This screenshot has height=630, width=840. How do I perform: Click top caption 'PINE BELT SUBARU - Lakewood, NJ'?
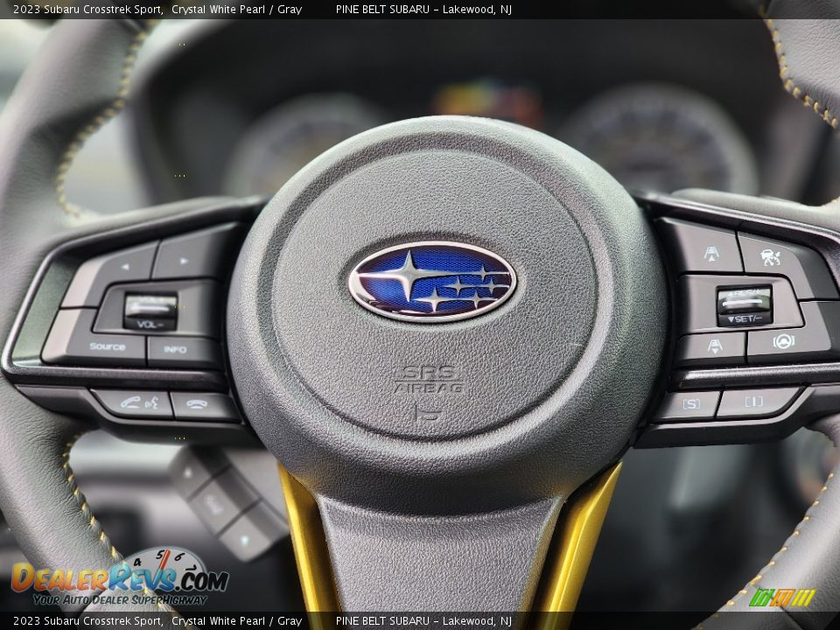click(x=423, y=9)
